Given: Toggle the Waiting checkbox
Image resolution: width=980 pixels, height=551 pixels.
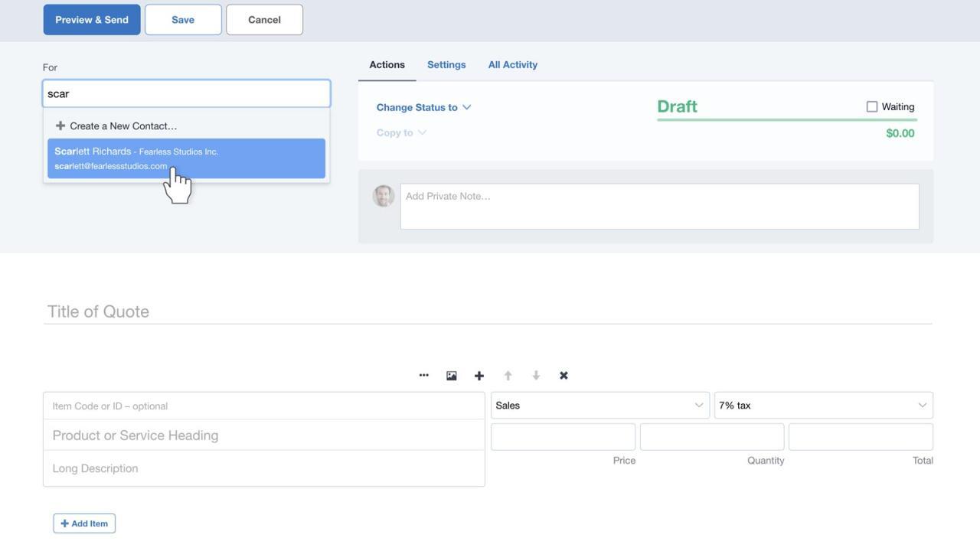Looking at the screenshot, I should (871, 107).
